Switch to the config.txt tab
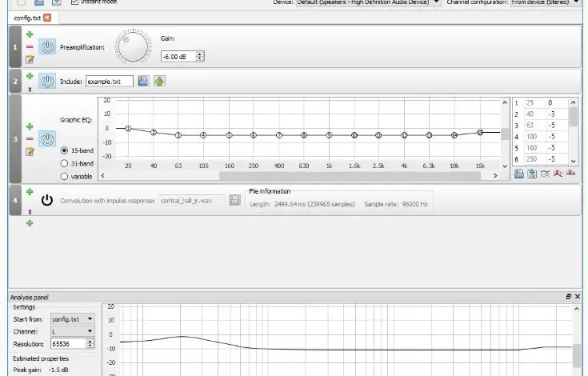The image size is (588, 376). coord(27,18)
